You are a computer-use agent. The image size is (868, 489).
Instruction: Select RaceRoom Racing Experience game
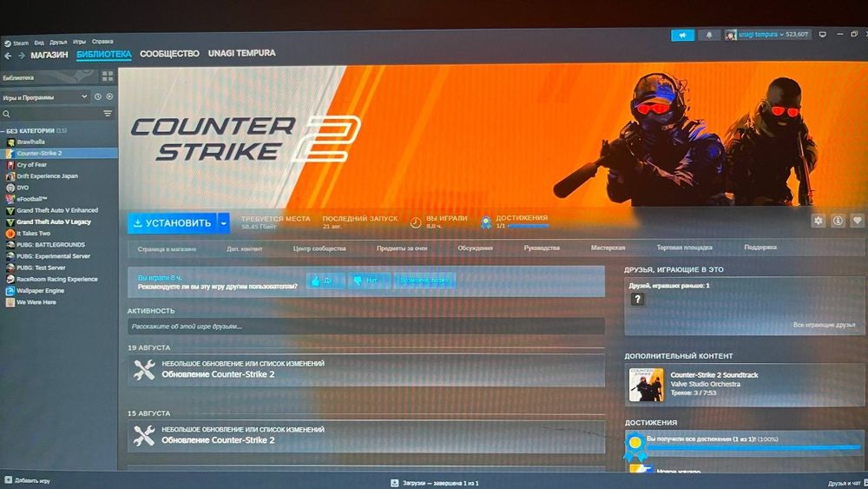[59, 279]
